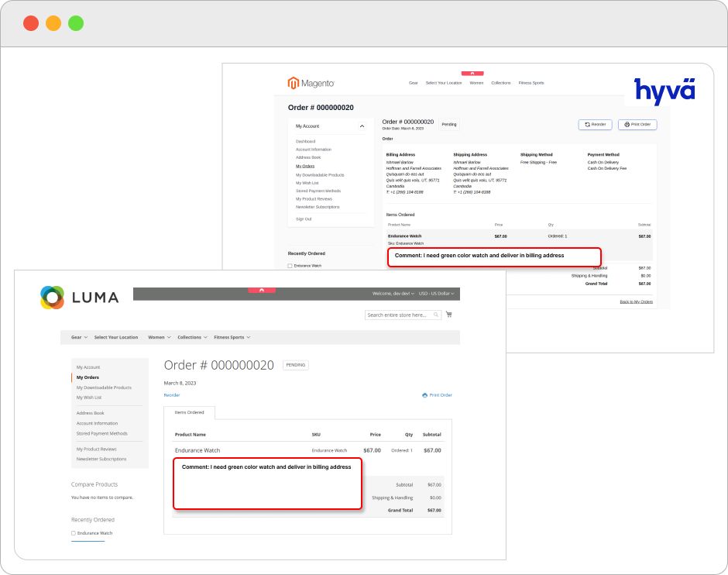
Task: Click the search magnifier icon
Action: tap(436, 315)
